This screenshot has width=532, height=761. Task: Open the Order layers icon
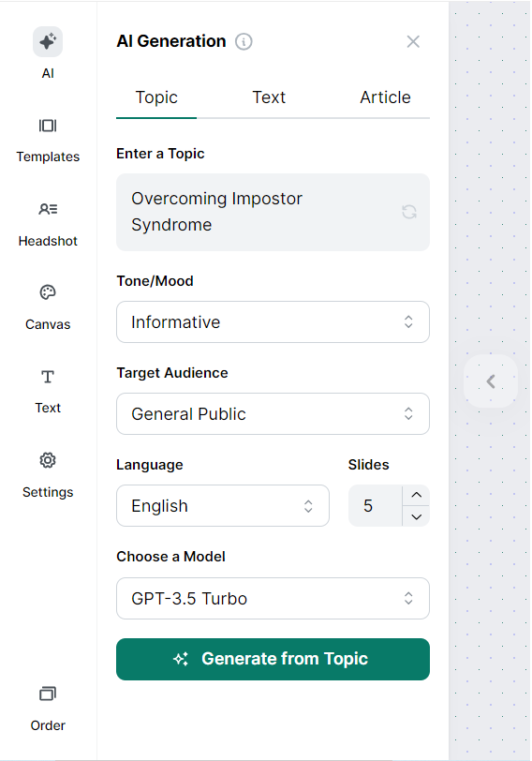click(x=48, y=694)
